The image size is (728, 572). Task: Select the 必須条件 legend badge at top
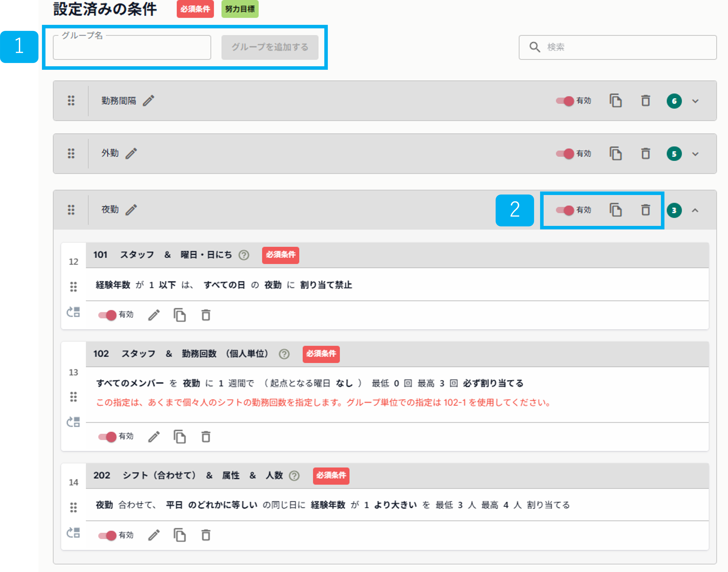point(195,9)
